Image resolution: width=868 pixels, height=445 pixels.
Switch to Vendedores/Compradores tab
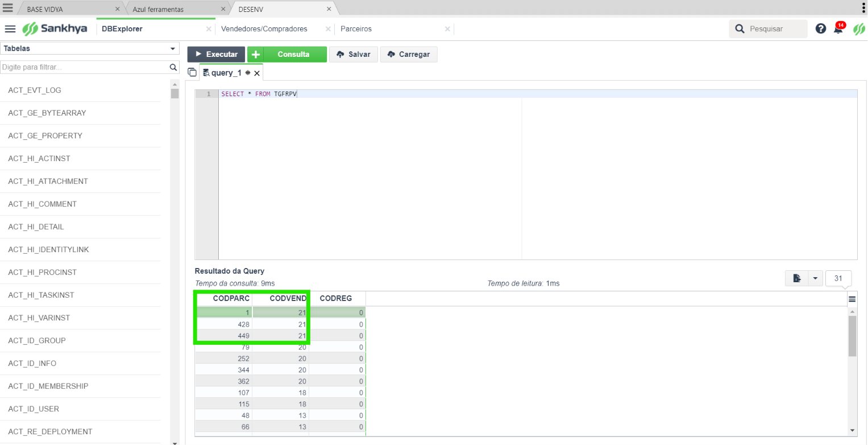(275, 28)
